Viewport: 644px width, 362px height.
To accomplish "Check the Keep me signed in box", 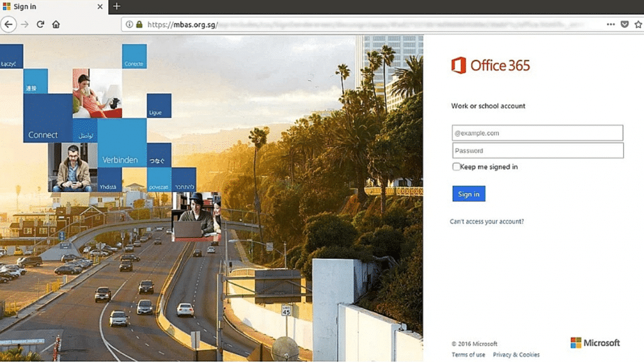I will 456,167.
